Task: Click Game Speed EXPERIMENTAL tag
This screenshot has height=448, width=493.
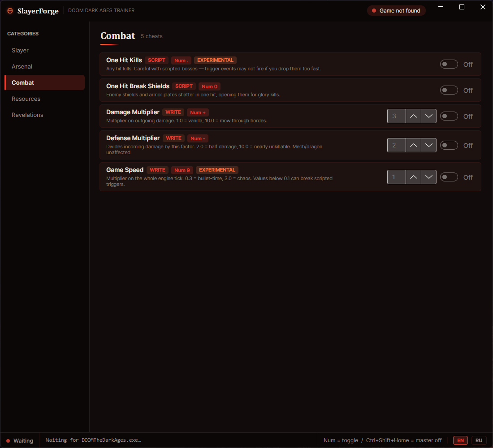Action: [x=217, y=170]
